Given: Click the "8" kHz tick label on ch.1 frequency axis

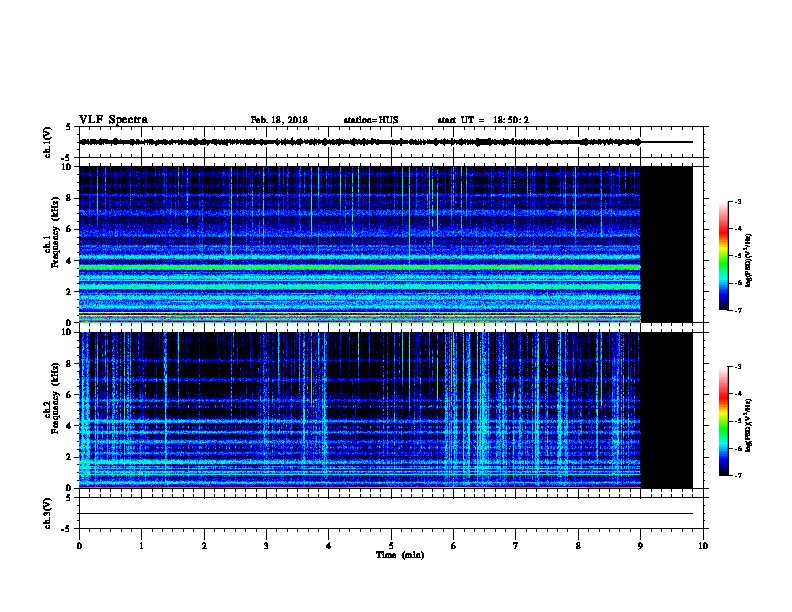Looking at the screenshot, I should pyautogui.click(x=70, y=198).
